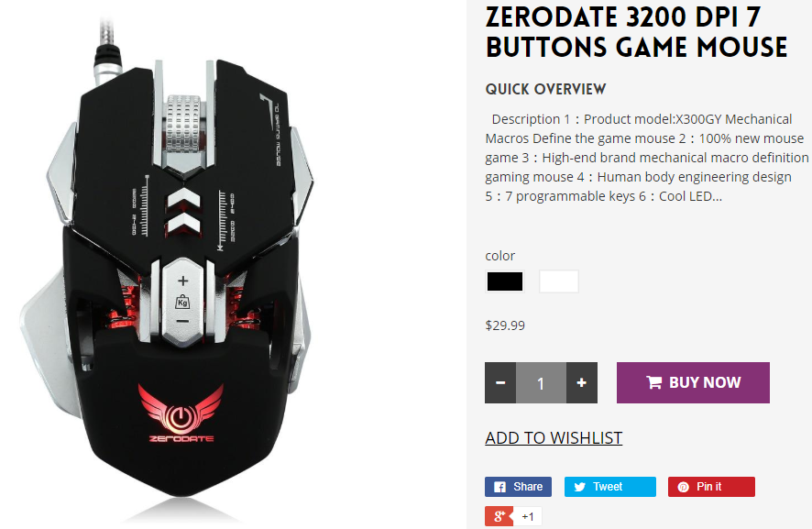Increase quantity with the plus button
This screenshot has height=529, width=812.
point(582,383)
